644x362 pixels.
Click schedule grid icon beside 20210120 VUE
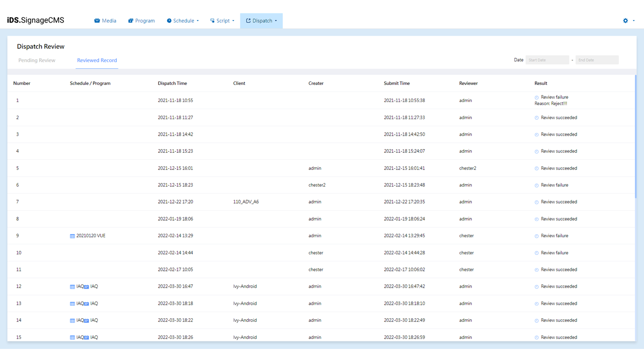point(72,236)
